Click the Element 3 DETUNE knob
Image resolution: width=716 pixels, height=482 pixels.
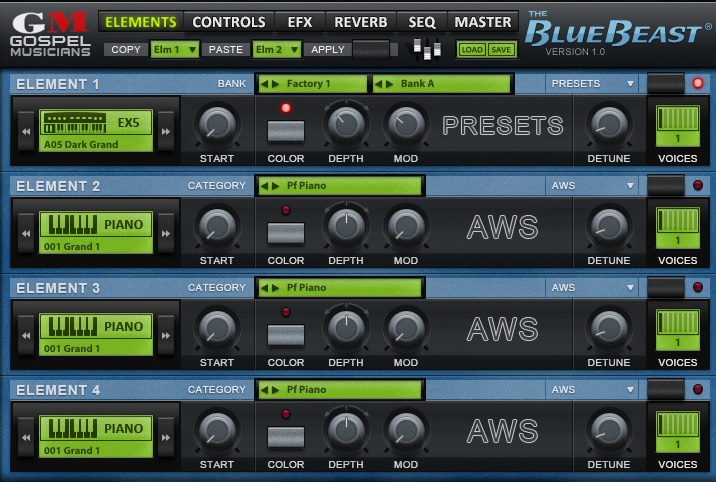coord(609,328)
